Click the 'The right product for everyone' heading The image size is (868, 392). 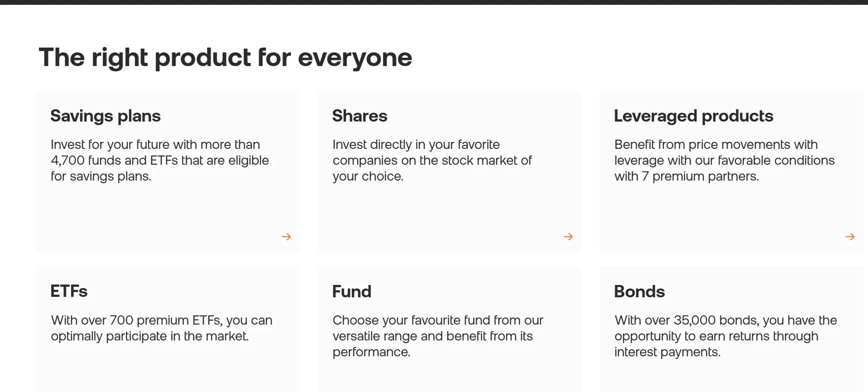tap(225, 58)
